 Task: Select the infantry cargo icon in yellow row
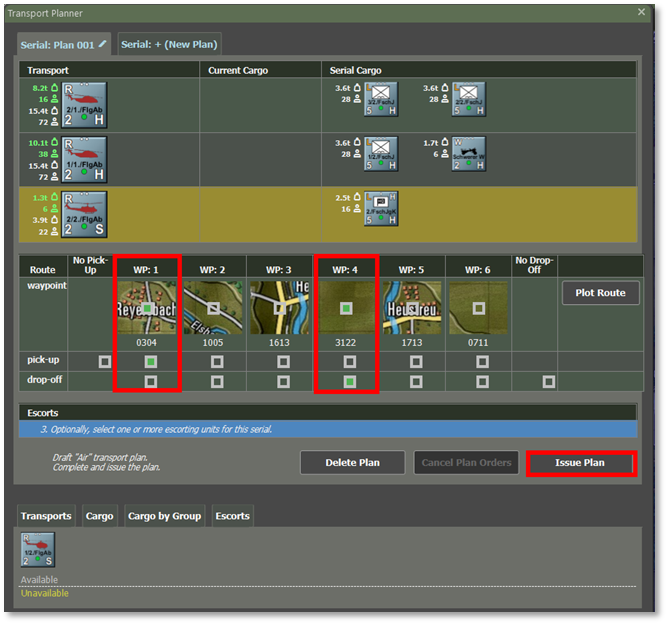coord(381,208)
